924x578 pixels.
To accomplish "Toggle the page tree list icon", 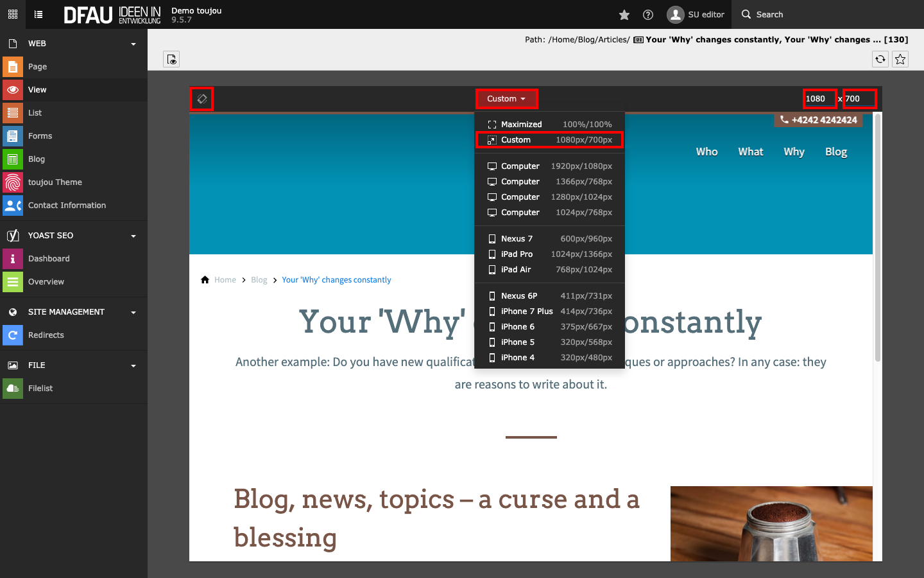I will [x=38, y=14].
